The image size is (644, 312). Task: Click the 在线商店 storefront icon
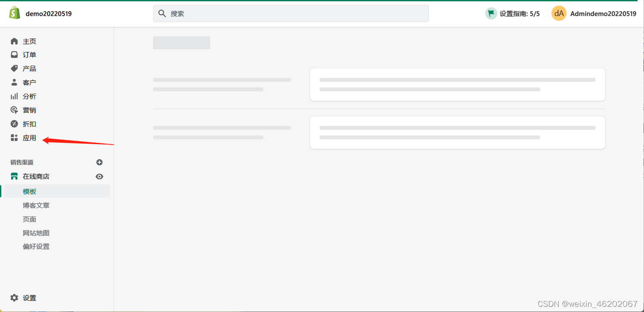(14, 176)
